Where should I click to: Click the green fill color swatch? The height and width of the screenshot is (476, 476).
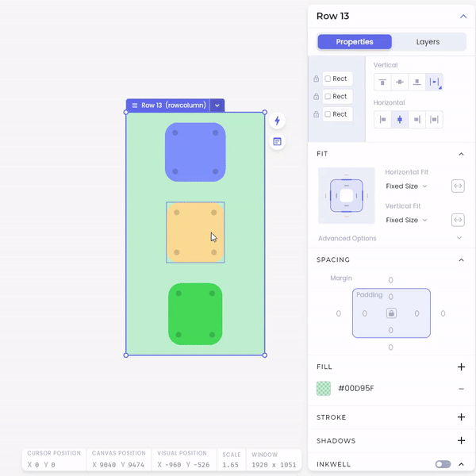coord(324,389)
